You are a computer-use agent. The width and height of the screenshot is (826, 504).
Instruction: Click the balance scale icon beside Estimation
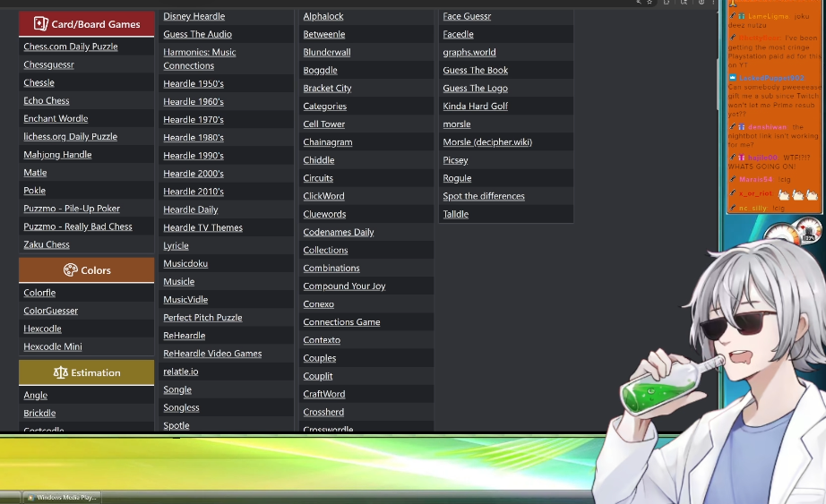click(60, 372)
